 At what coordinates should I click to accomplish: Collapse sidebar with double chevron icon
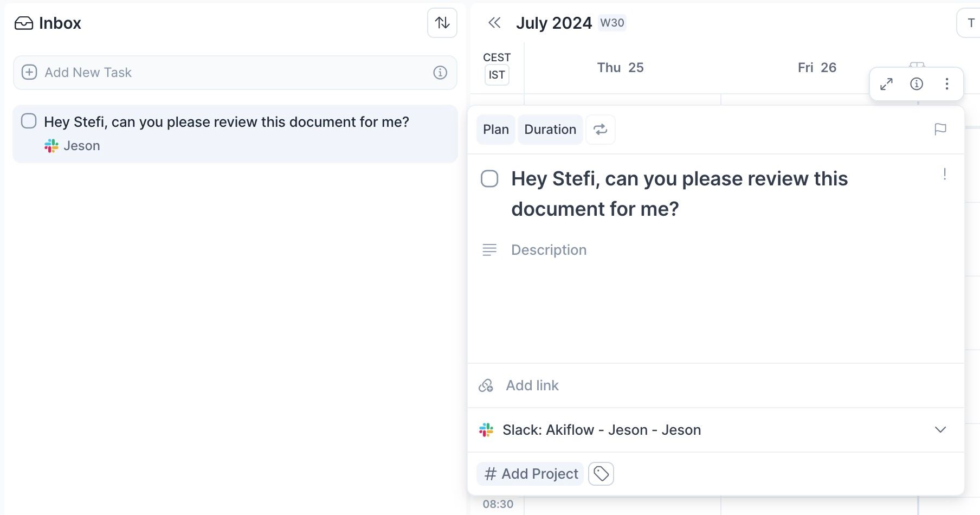point(494,23)
